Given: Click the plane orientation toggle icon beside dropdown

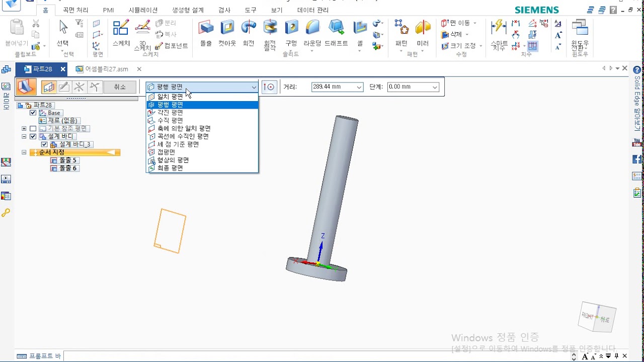Looking at the screenshot, I should 269,87.
